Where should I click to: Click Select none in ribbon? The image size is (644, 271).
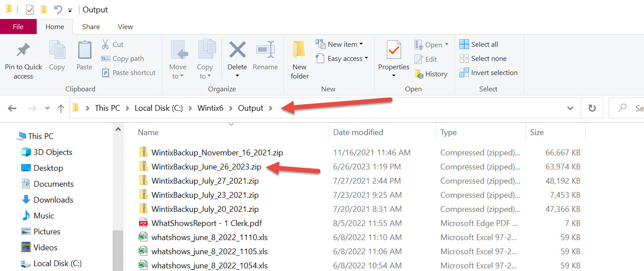click(483, 58)
